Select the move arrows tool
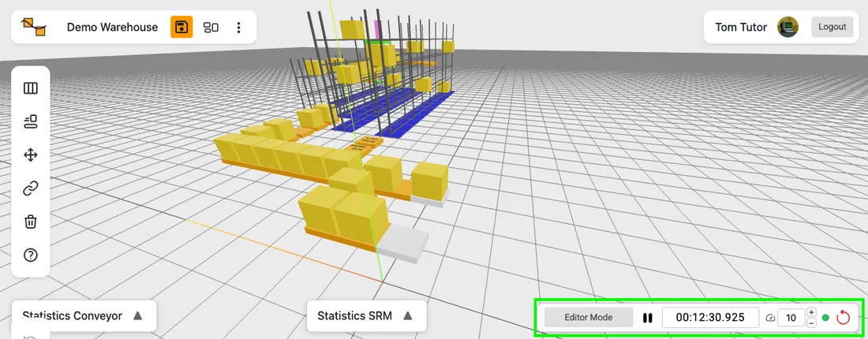This screenshot has height=339, width=868. pyautogui.click(x=31, y=155)
